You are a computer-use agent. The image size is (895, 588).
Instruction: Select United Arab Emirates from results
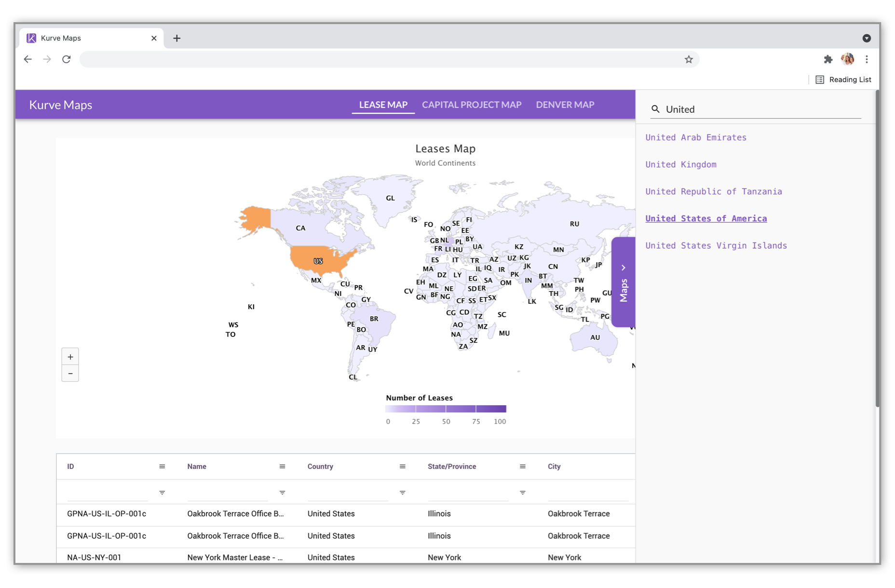coord(696,137)
